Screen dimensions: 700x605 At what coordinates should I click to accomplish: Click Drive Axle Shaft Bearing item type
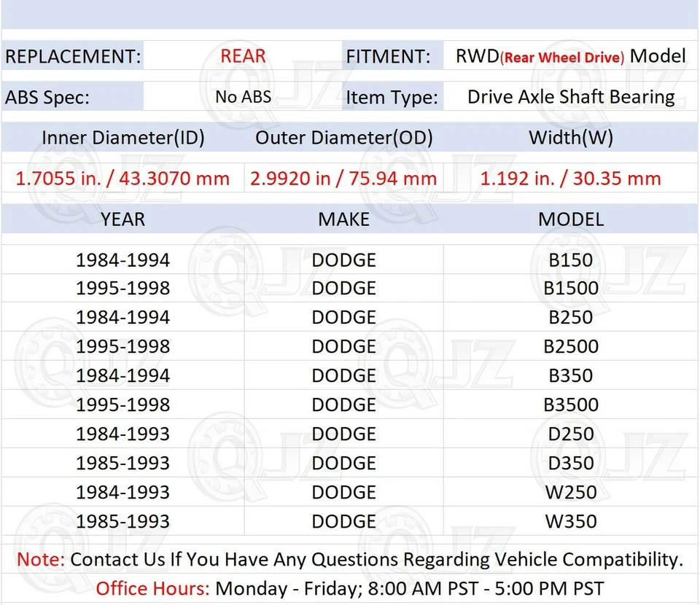(x=569, y=97)
